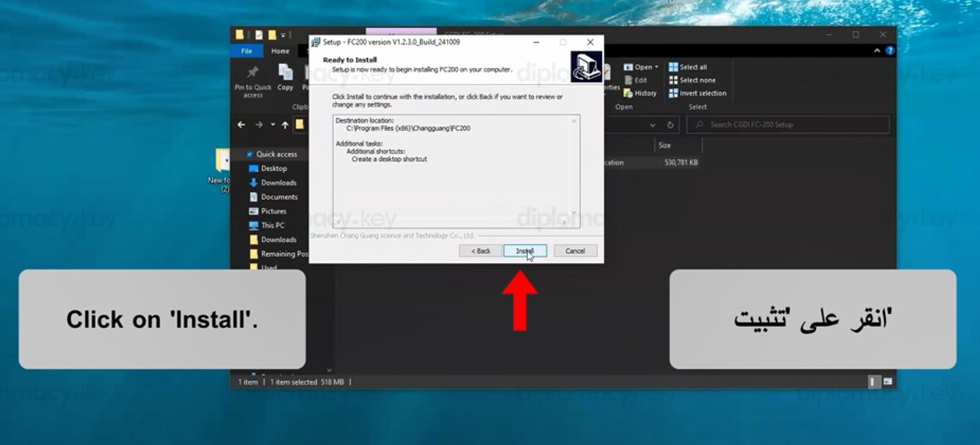Go back with the '< Back' button
The image size is (980, 445).
tap(480, 251)
